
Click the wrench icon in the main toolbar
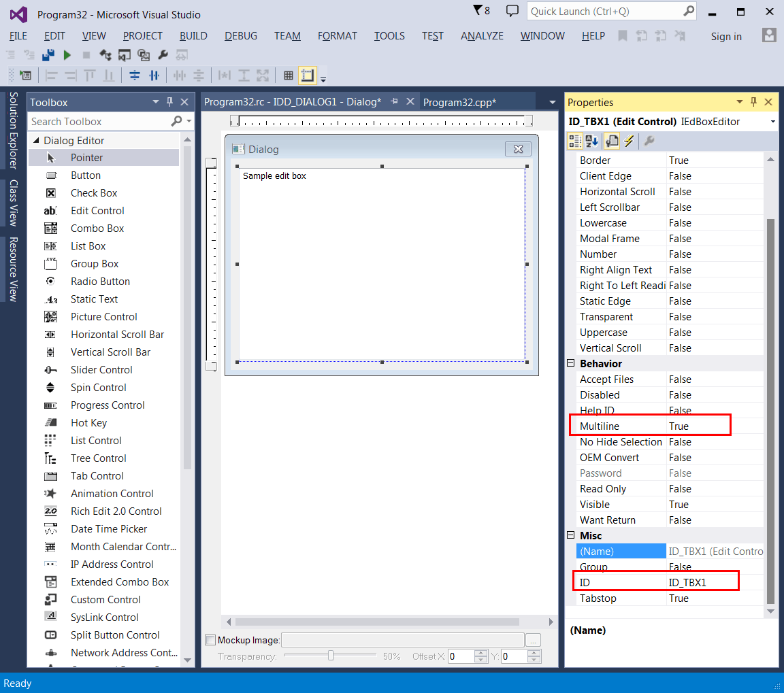point(163,55)
